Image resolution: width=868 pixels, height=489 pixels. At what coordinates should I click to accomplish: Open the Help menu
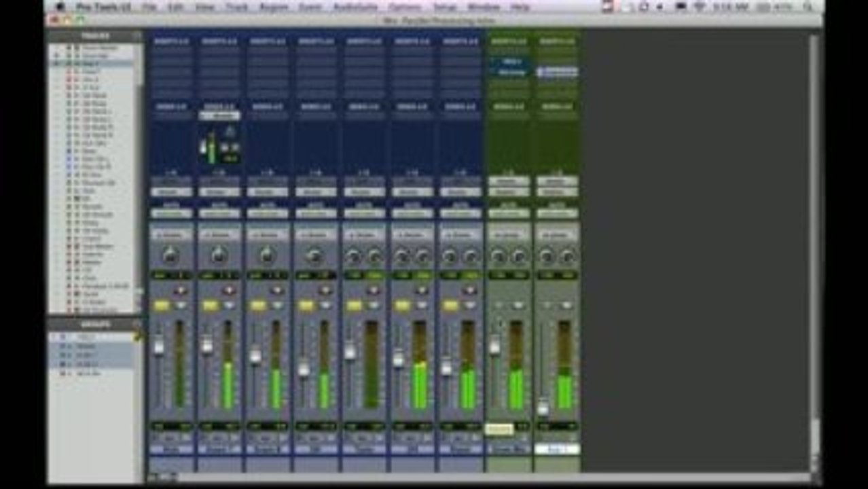[520, 7]
